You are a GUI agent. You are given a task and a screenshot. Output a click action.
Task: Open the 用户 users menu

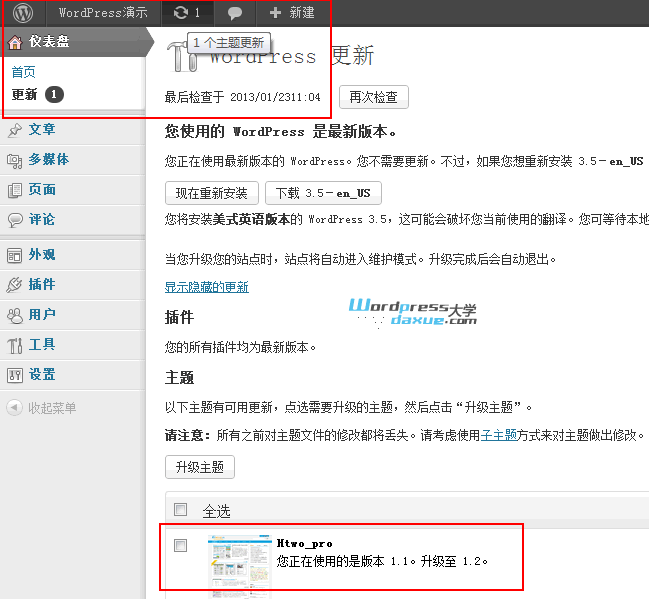(72, 315)
